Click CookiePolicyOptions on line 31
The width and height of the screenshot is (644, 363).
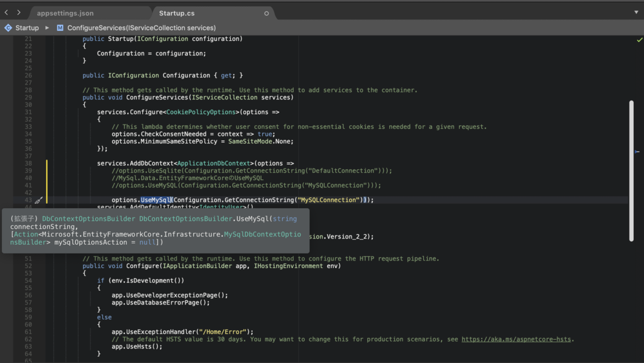[201, 112]
